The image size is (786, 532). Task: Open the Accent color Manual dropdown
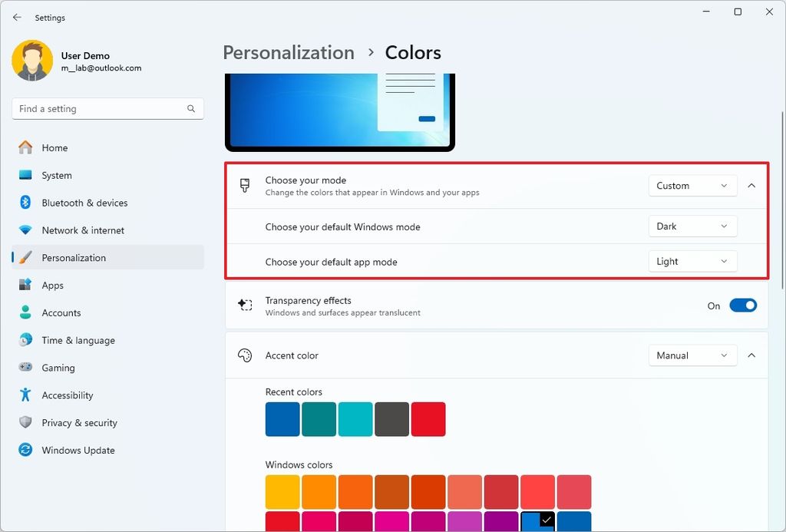click(x=692, y=355)
